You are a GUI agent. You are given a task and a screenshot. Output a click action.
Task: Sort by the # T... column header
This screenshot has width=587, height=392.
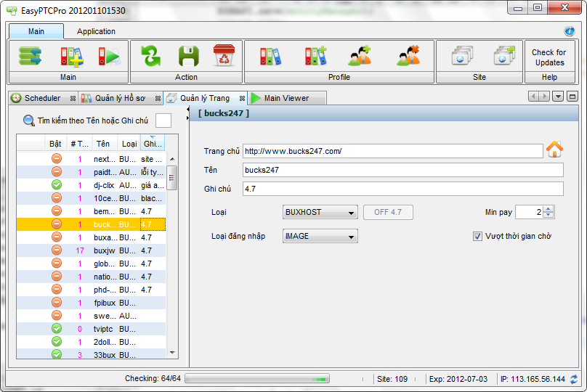tap(79, 144)
